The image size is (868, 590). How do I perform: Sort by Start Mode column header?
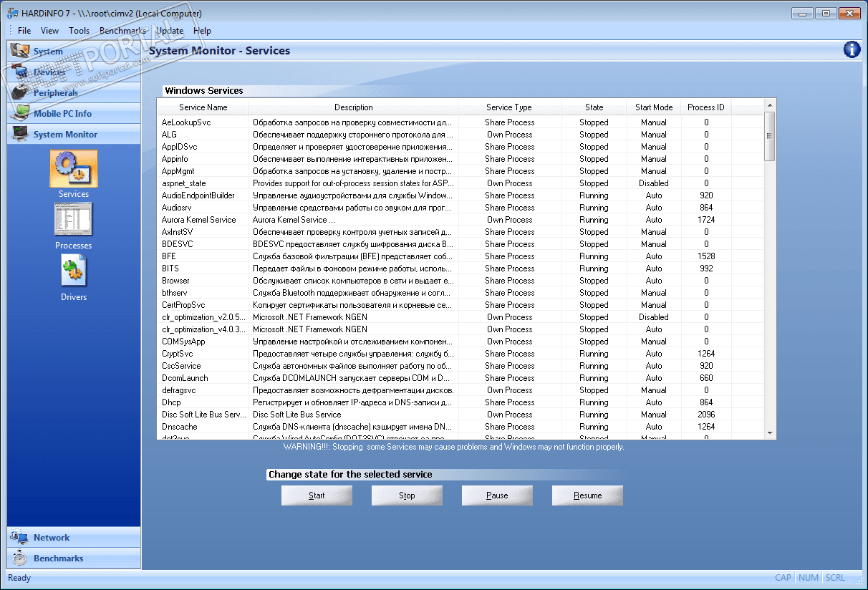coord(653,107)
